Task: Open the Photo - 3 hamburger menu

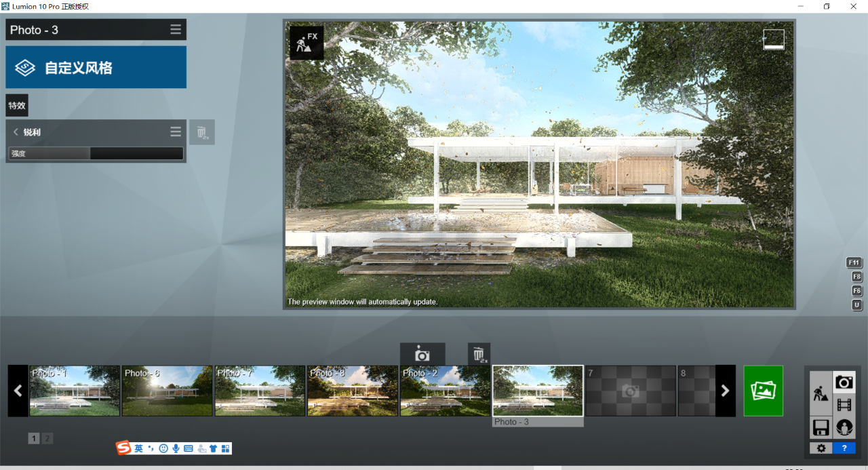Action: coord(176,30)
